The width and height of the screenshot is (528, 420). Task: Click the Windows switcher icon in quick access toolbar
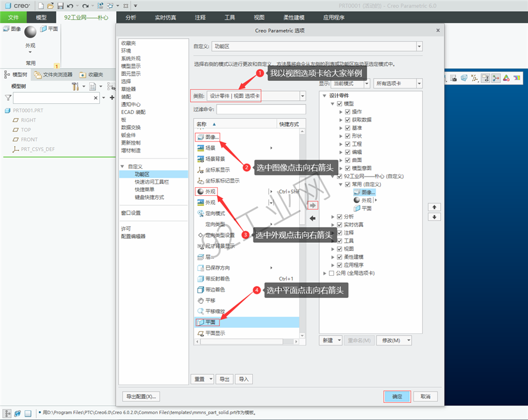coord(110,6)
